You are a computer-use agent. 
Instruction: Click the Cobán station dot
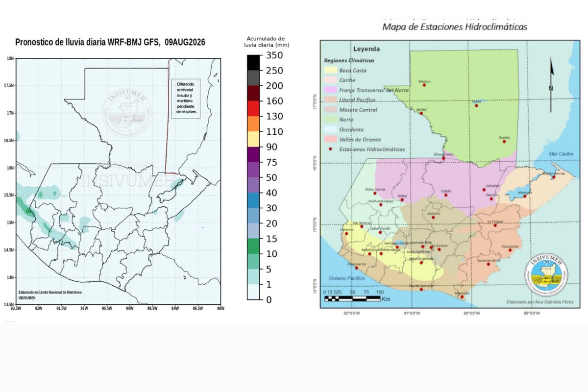pyautogui.click(x=446, y=195)
